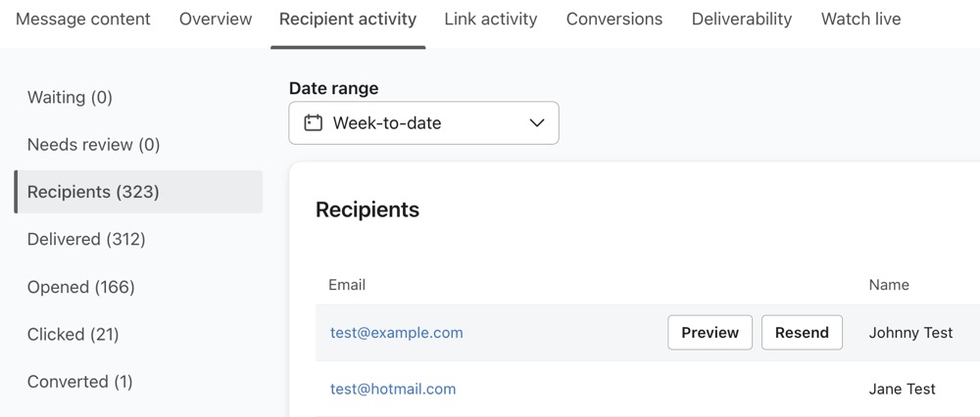This screenshot has width=980, height=417.
Task: Open Converted (1) recipients list
Action: click(80, 382)
